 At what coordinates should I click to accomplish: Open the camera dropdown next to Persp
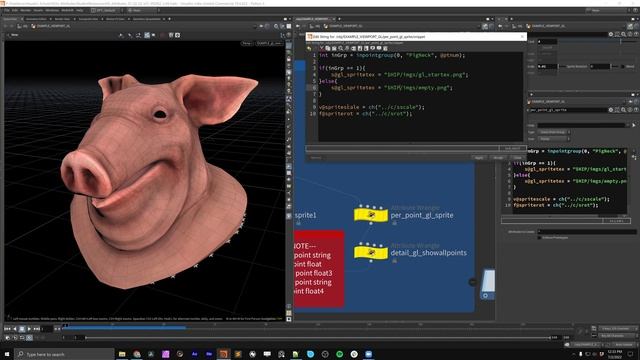click(x=269, y=43)
